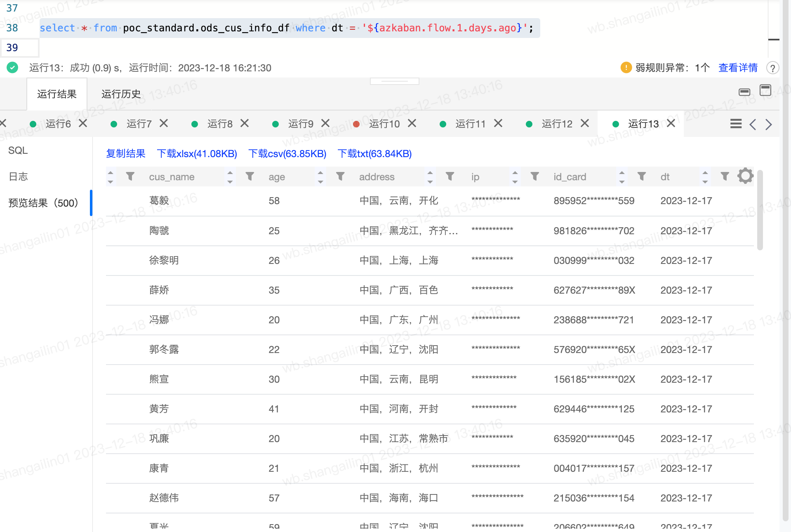This screenshot has width=791, height=532.
Task: Click the id_card cell 627627**********89X
Action: click(x=594, y=290)
